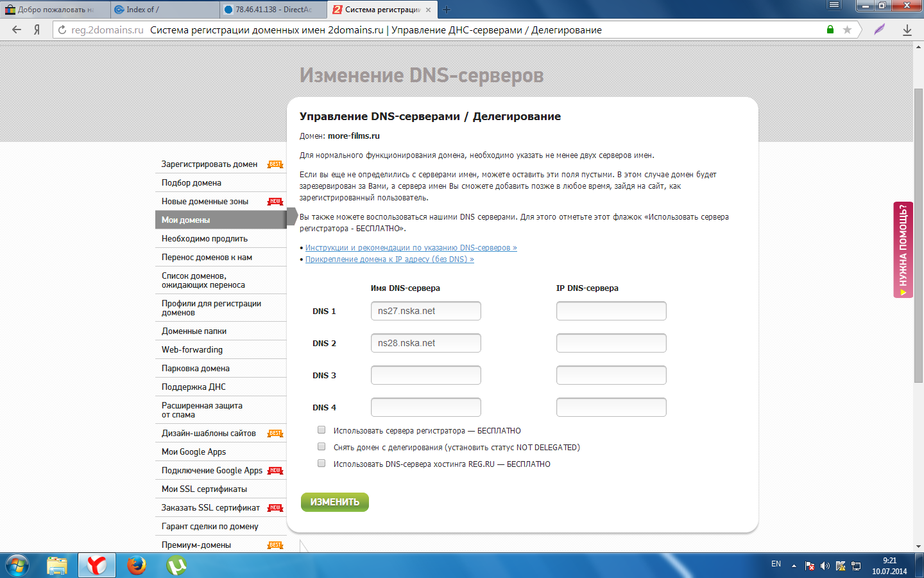
Task: Open browser downloads arrow icon
Action: [x=907, y=30]
